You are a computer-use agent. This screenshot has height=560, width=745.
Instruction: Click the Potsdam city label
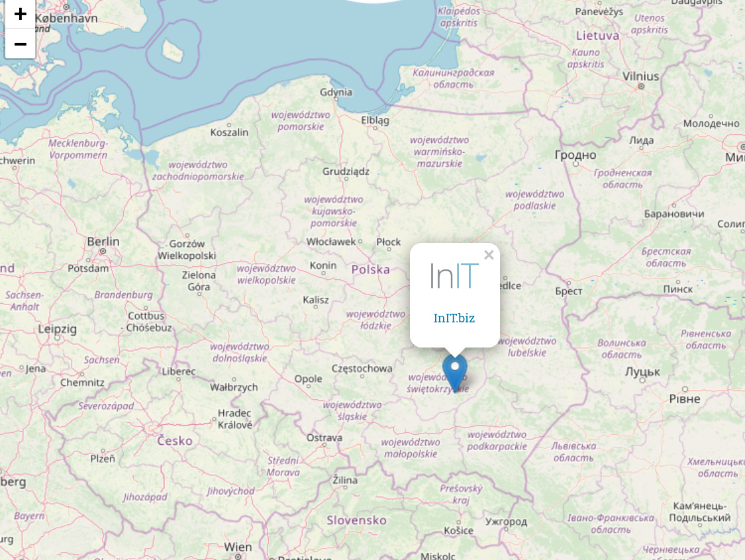88,268
